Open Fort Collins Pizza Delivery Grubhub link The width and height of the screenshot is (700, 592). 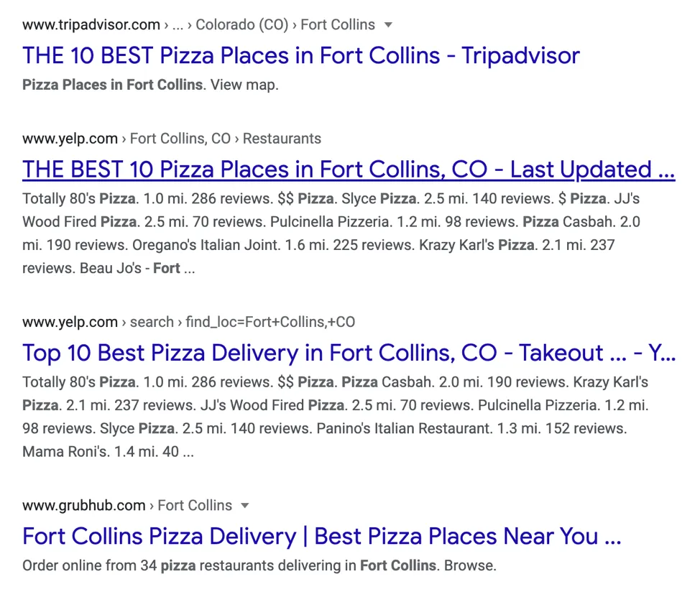pos(321,536)
